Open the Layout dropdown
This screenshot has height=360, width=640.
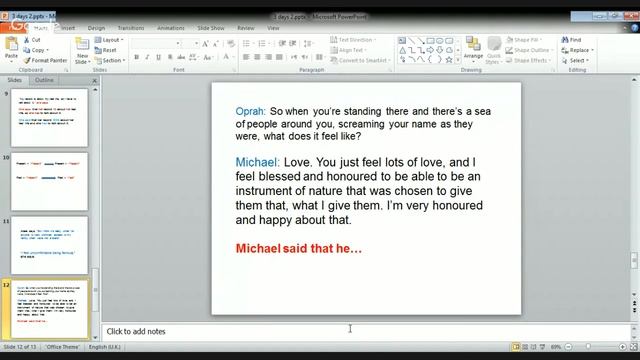109,40
